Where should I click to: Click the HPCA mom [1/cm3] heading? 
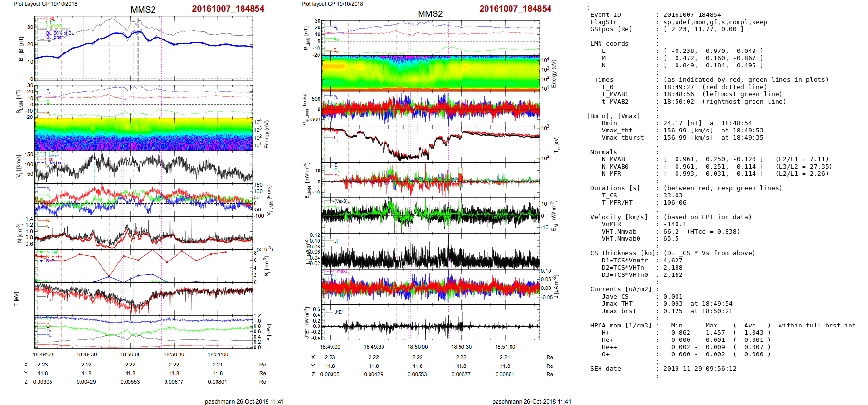tap(621, 326)
